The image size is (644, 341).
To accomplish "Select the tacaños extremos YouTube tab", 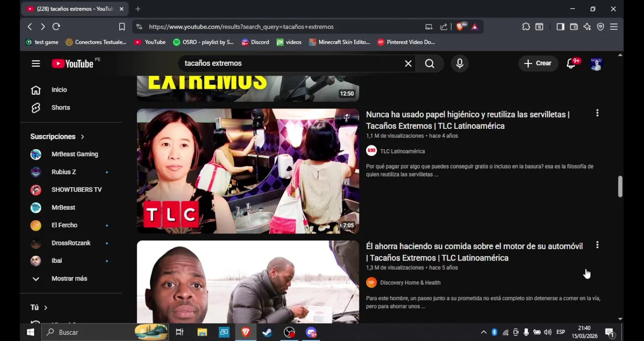I will [x=75, y=9].
